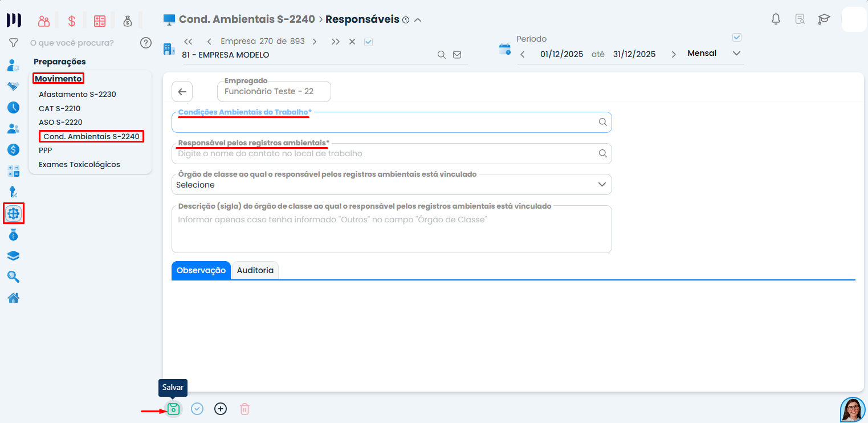Toggle the checkbox next to company navigation

tap(368, 42)
